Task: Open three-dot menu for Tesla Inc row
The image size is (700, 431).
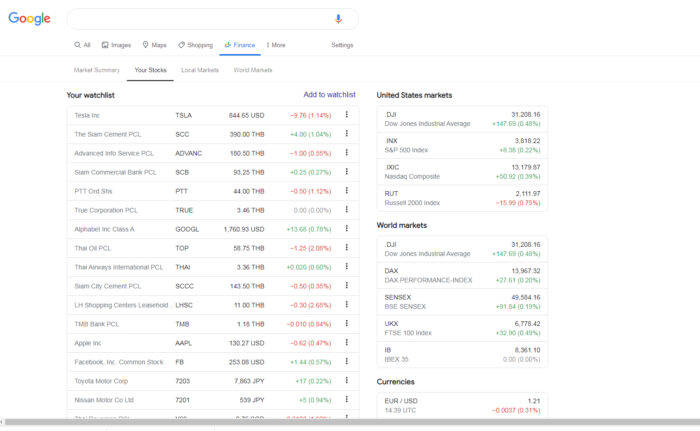Action: pos(346,115)
